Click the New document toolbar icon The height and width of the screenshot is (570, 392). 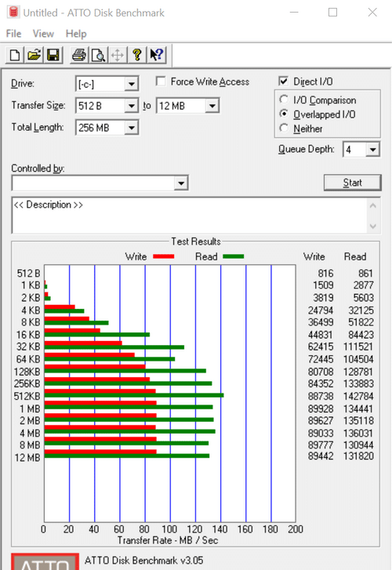[x=15, y=56]
